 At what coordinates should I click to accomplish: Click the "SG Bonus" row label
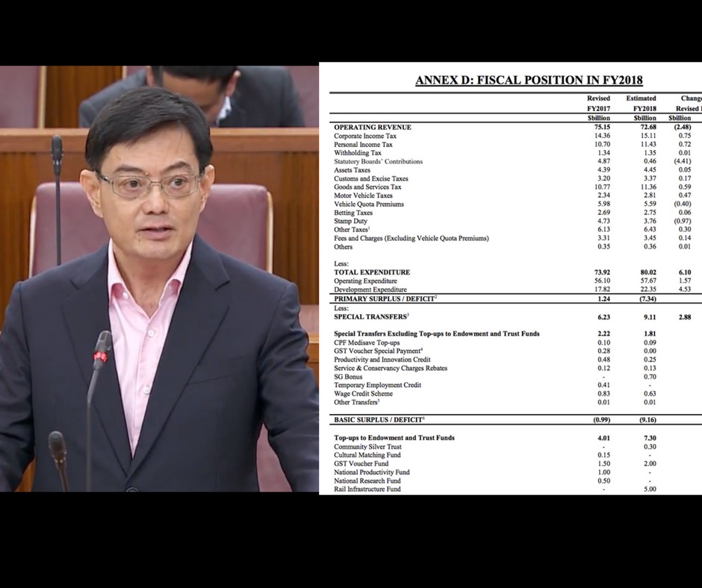pos(349,377)
